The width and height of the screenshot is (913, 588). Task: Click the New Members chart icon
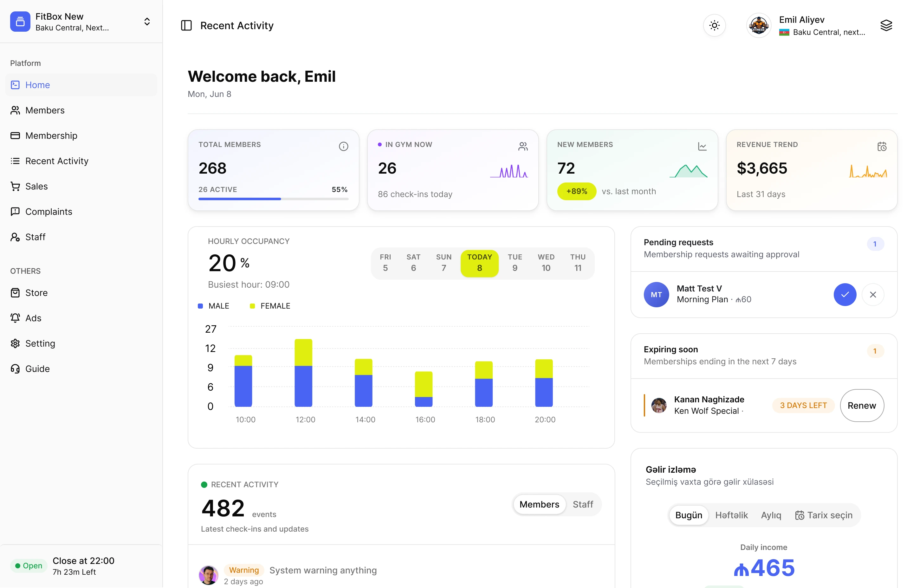pos(702,146)
